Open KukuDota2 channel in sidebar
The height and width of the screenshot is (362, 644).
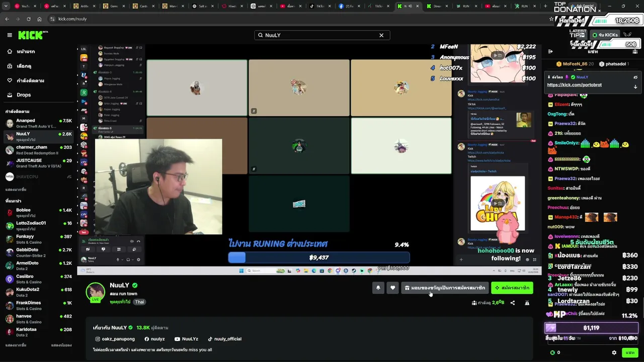pos(39,292)
